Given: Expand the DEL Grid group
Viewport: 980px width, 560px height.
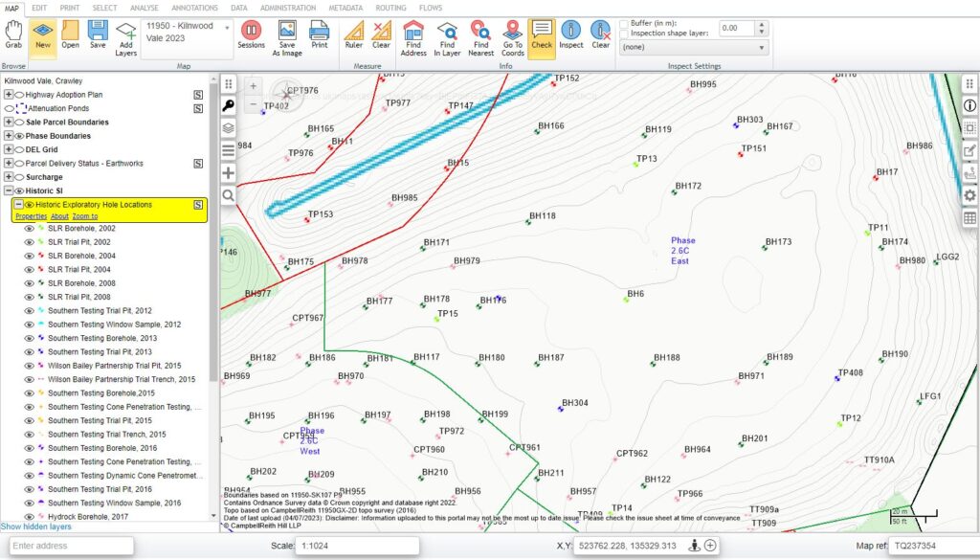Looking at the screenshot, I should pyautogui.click(x=9, y=150).
